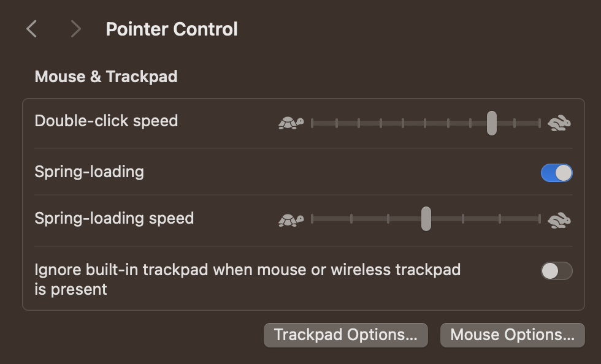Click the rabbit icon beside Double-click speed

[559, 123]
